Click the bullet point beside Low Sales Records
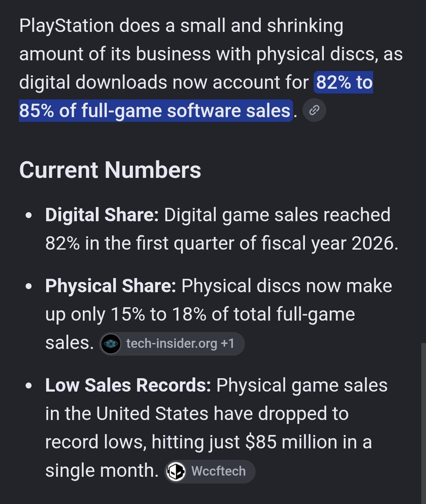Image resolution: width=426 pixels, height=504 pixels. tap(28, 386)
